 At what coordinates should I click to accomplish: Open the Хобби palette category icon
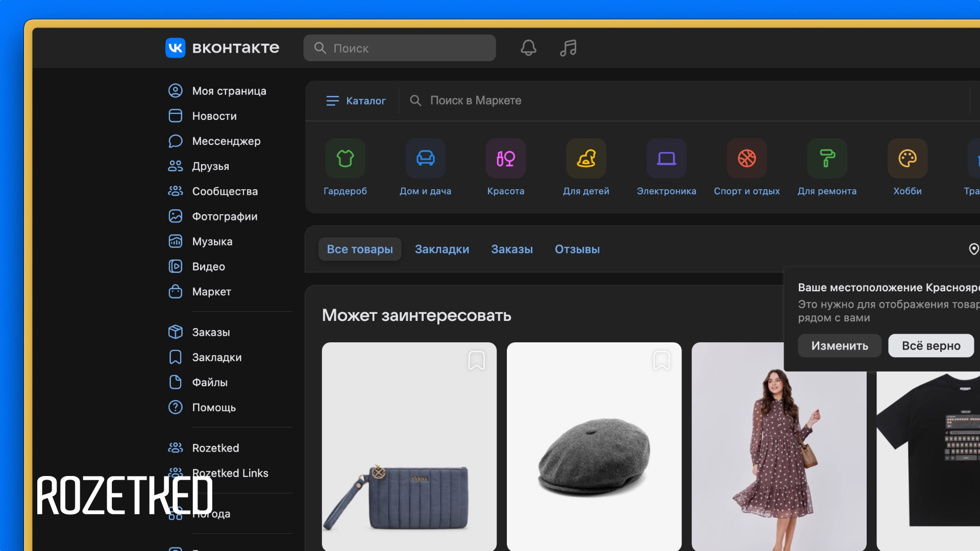pos(907,158)
